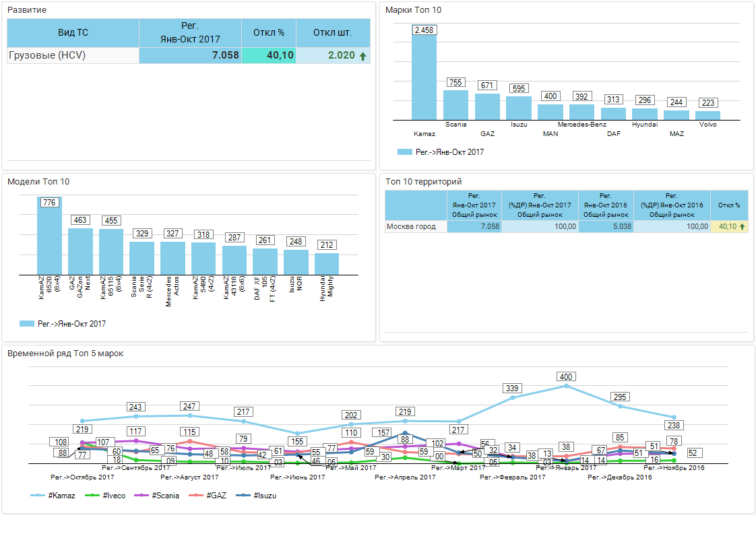
Task: Click the Hyundai Mighty bar labeled 212
Action: [327, 264]
